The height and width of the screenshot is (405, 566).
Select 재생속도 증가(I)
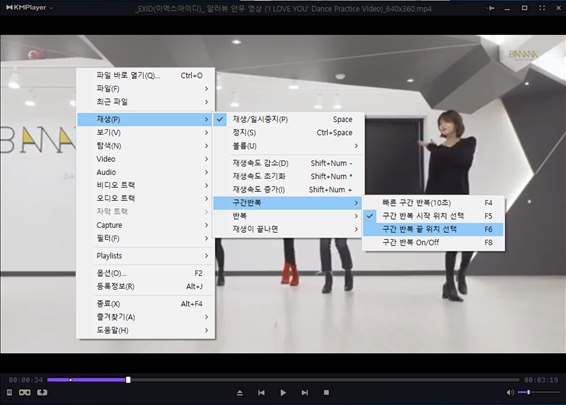pyautogui.click(x=288, y=190)
